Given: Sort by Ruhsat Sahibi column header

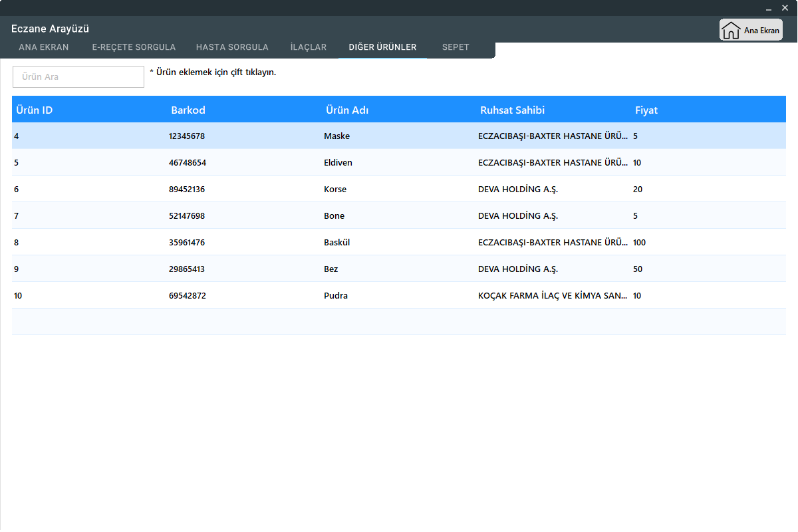Looking at the screenshot, I should (512, 110).
